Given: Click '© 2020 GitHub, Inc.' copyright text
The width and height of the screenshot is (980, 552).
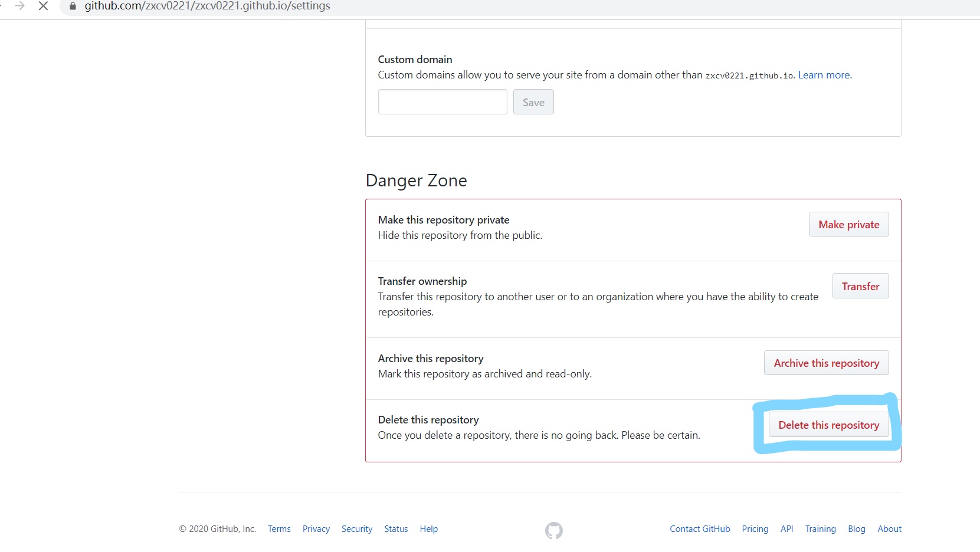Looking at the screenshot, I should pyautogui.click(x=218, y=529).
